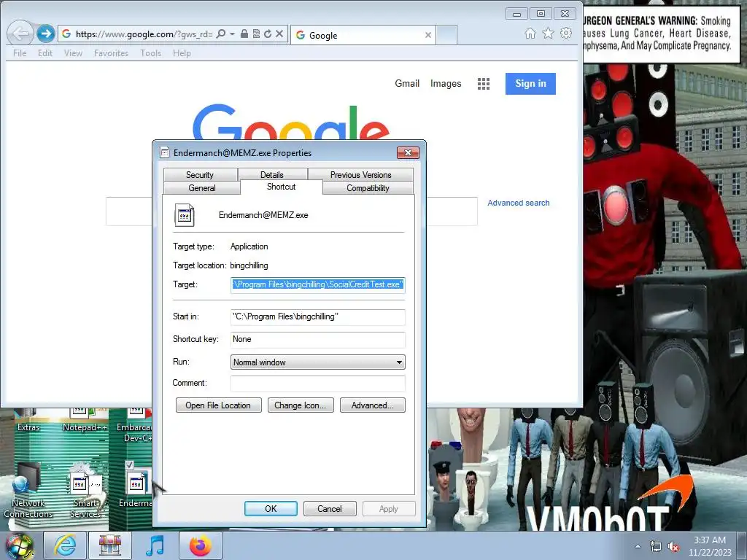This screenshot has width=747, height=560.
Task: Switch to the Details tab
Action: click(x=272, y=174)
